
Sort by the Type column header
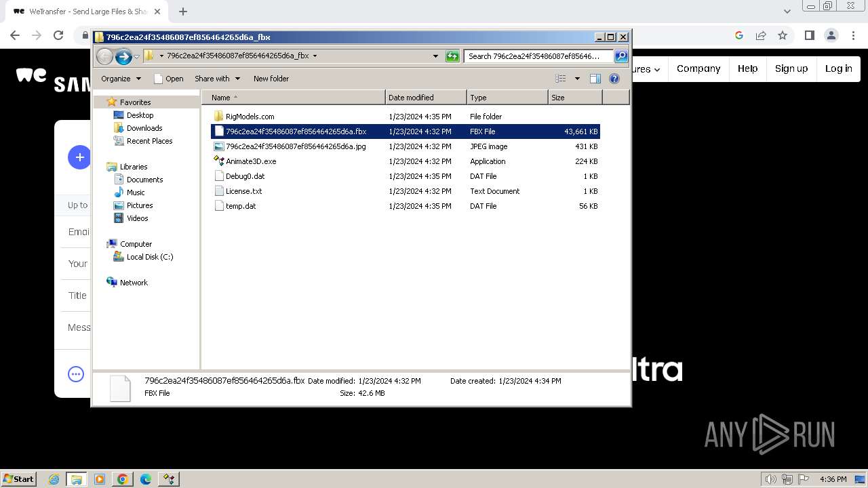(507, 98)
